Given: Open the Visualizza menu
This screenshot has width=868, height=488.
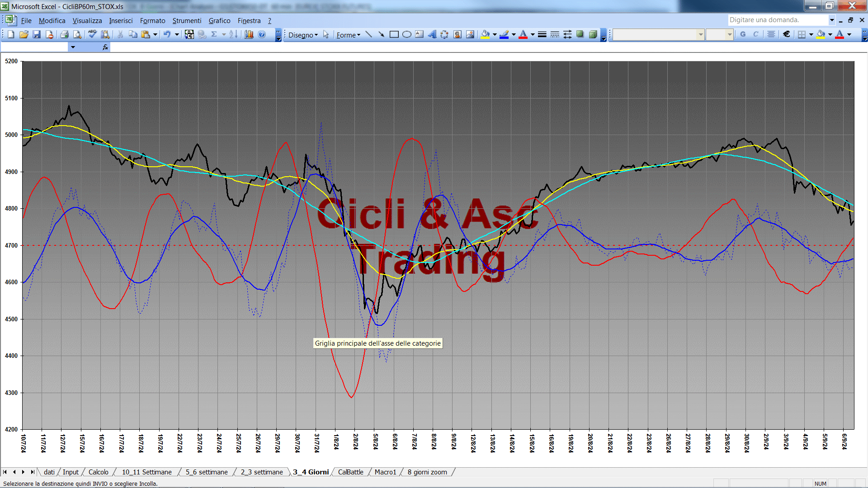Looking at the screenshot, I should (x=87, y=20).
